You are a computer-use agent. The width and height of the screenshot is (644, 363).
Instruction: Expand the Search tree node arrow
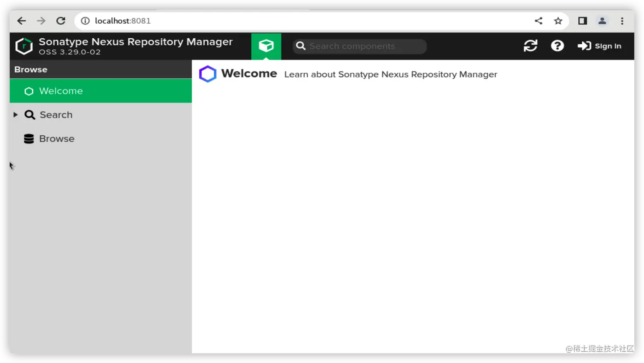coord(16,115)
